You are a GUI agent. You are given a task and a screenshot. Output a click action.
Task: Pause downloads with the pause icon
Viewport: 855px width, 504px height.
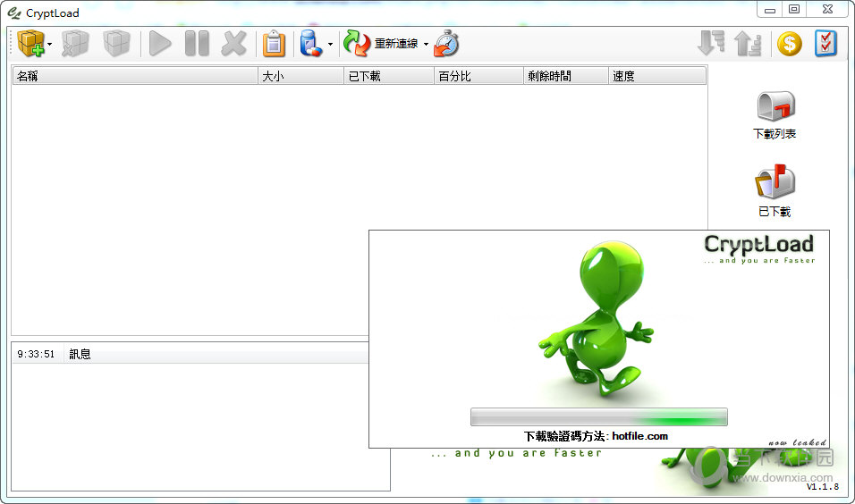coord(197,44)
